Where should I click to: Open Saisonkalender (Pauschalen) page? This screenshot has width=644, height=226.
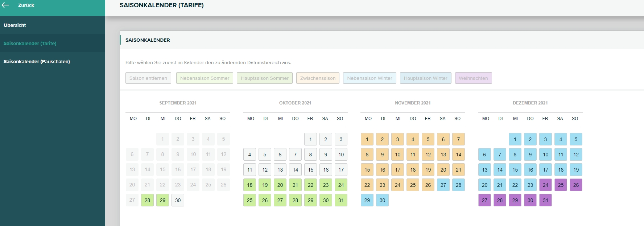[37, 61]
